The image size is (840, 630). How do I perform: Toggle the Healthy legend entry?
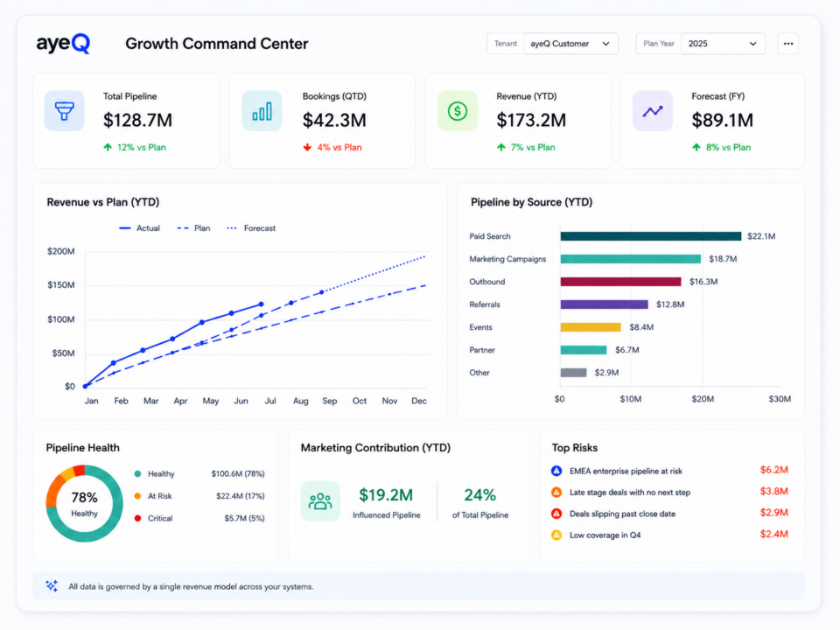154,474
